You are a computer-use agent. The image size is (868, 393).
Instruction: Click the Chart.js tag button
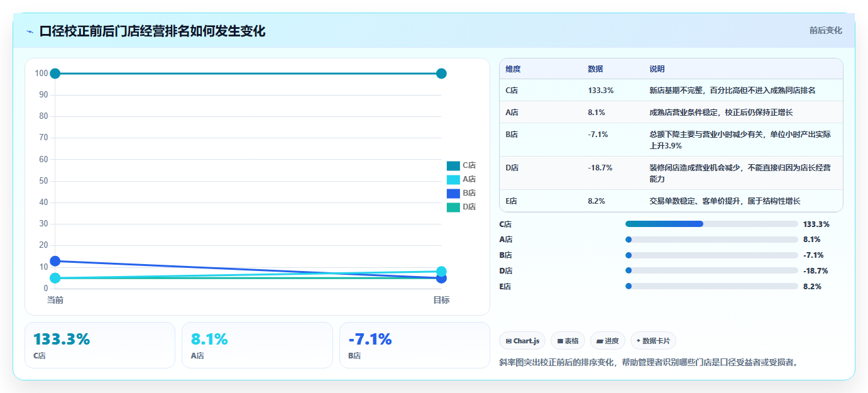pos(522,341)
